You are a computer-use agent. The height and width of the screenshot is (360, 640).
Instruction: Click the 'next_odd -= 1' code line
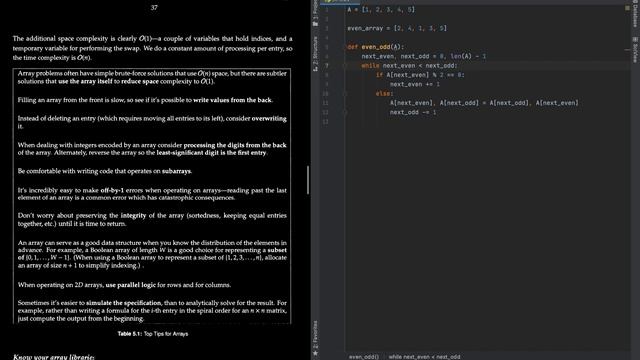tap(413, 112)
